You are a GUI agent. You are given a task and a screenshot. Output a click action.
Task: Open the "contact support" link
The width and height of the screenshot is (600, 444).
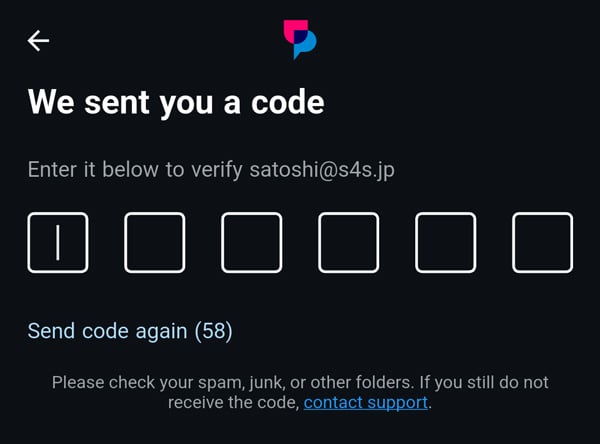pyautogui.click(x=366, y=403)
